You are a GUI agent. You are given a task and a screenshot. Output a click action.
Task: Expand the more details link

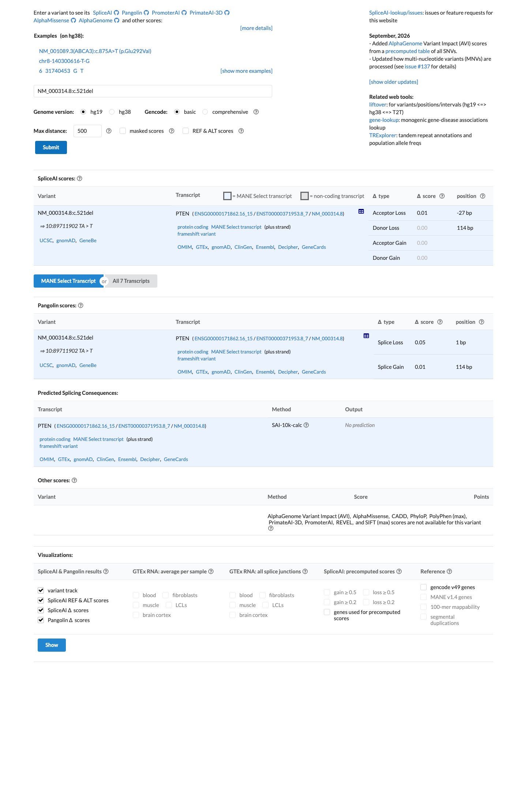point(256,28)
